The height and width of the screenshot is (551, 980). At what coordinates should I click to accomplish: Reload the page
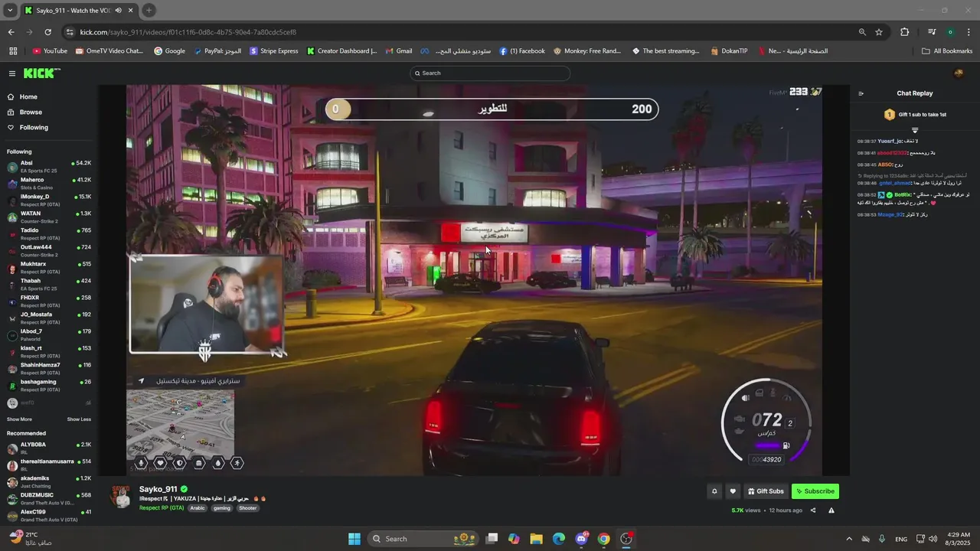(x=47, y=32)
